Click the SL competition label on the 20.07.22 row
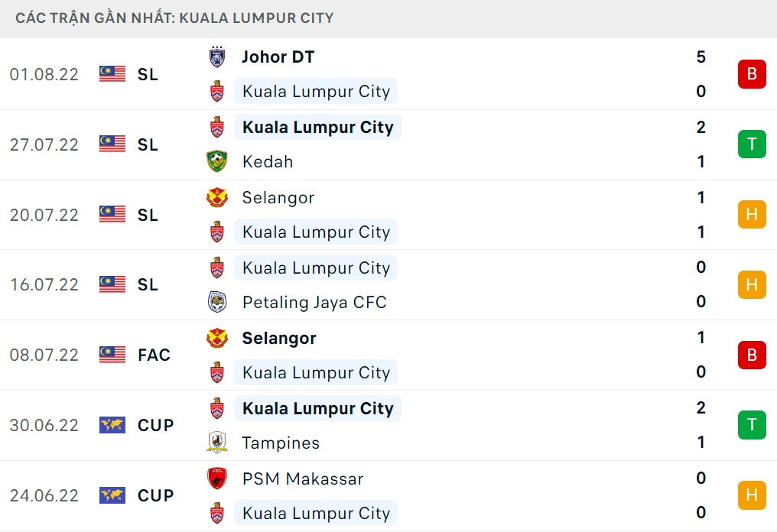 (x=148, y=215)
